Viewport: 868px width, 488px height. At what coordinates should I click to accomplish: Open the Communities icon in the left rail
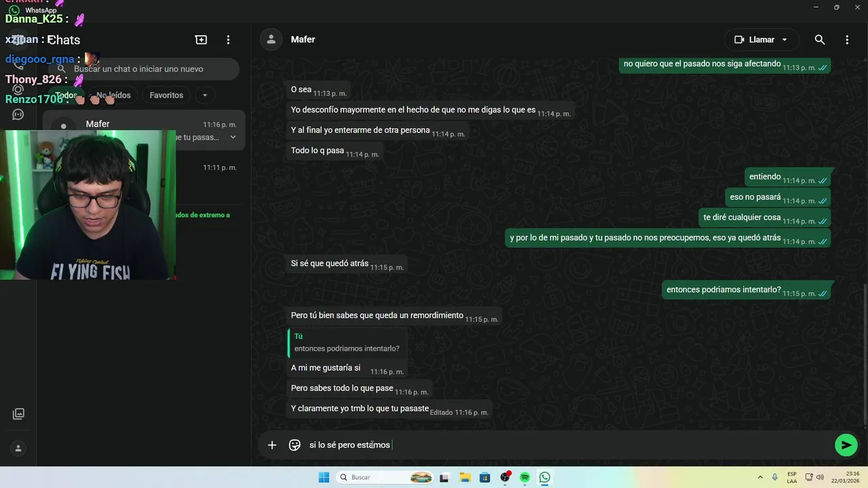(18, 115)
